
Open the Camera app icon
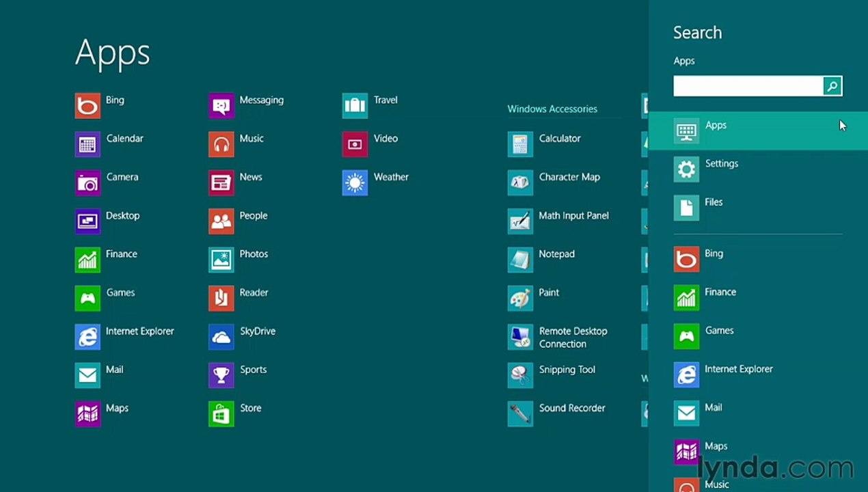(87, 183)
